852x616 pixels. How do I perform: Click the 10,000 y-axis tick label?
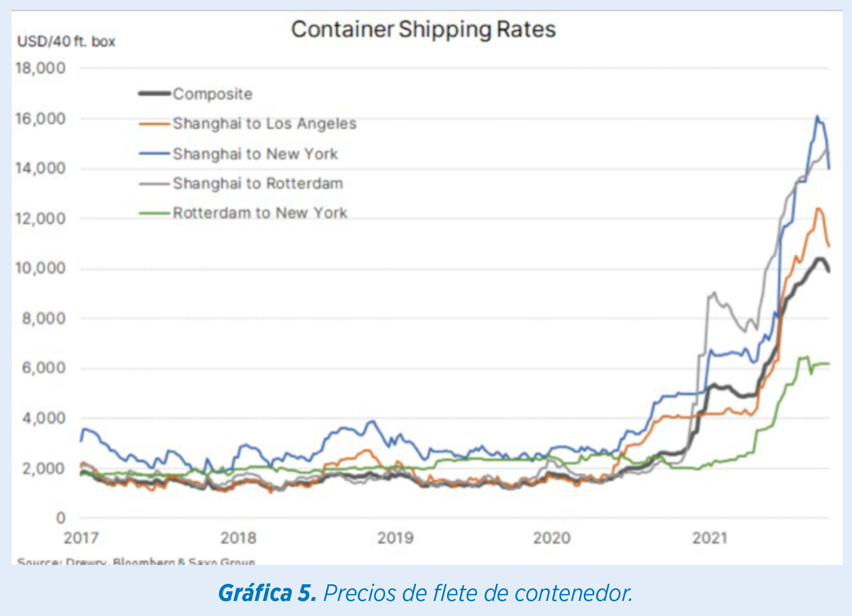coord(40,268)
